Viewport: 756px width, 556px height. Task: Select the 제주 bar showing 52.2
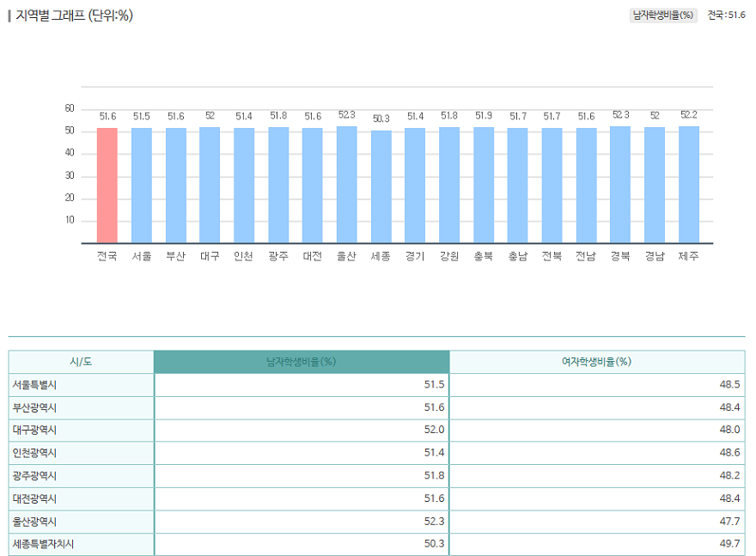(x=688, y=185)
